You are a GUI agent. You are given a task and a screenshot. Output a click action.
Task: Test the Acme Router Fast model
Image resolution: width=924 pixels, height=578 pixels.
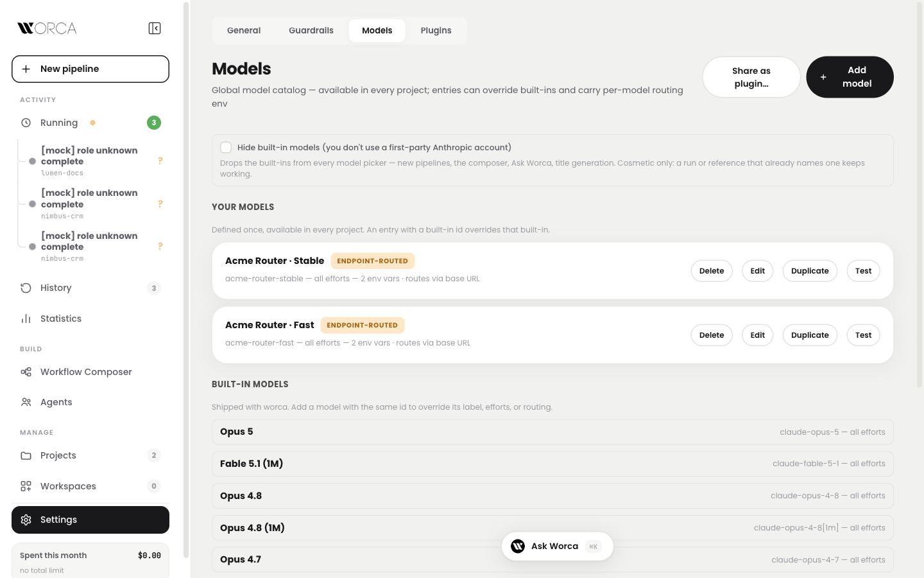coord(863,335)
